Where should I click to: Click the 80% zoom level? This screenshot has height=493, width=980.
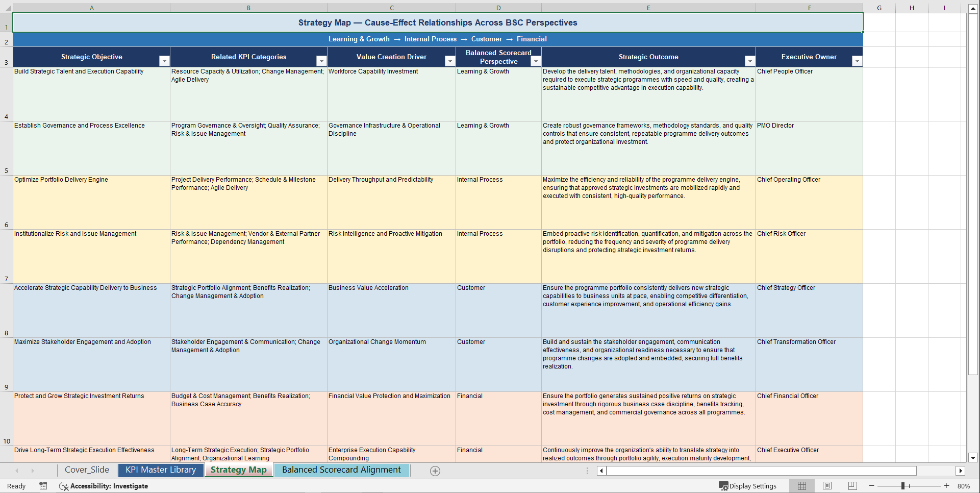point(964,486)
